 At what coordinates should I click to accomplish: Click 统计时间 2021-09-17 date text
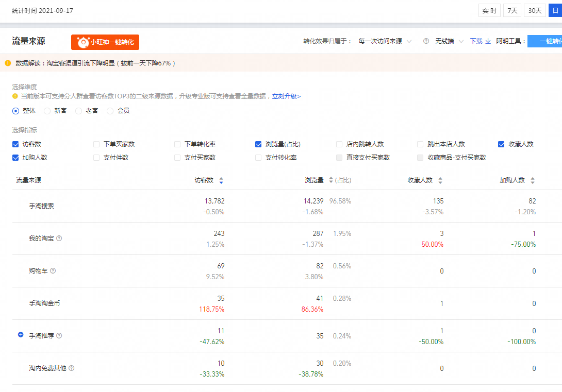(x=42, y=11)
